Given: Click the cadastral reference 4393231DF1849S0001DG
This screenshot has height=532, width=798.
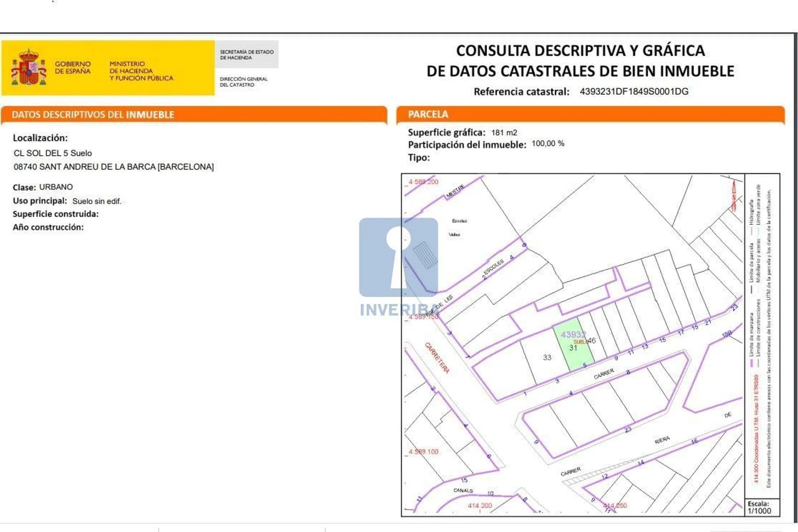Looking at the screenshot, I should [x=634, y=92].
